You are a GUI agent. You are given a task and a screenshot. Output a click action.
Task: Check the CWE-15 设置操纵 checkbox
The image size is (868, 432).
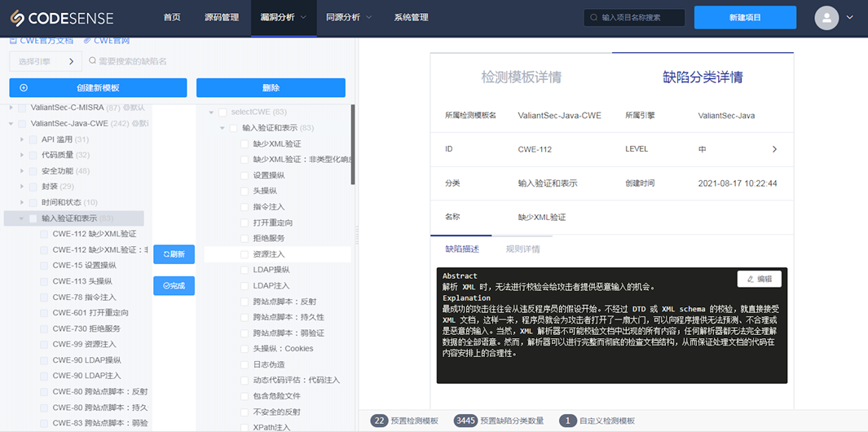pos(44,265)
